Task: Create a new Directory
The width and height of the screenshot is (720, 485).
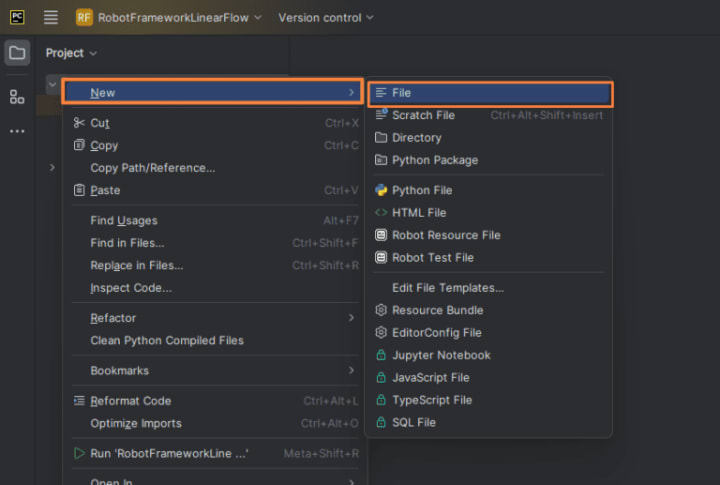Action: pyautogui.click(x=416, y=138)
